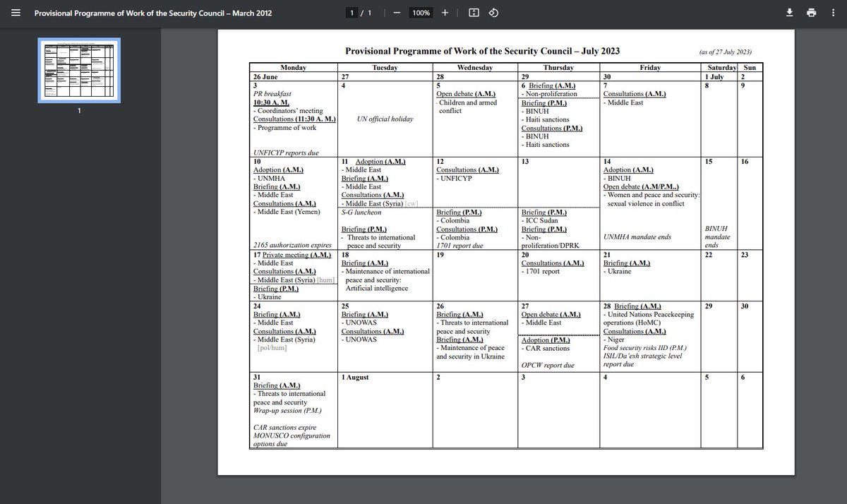Image resolution: width=847 pixels, height=504 pixels.
Task: Click 'Children and armed conflict' entry
Action: [467, 107]
